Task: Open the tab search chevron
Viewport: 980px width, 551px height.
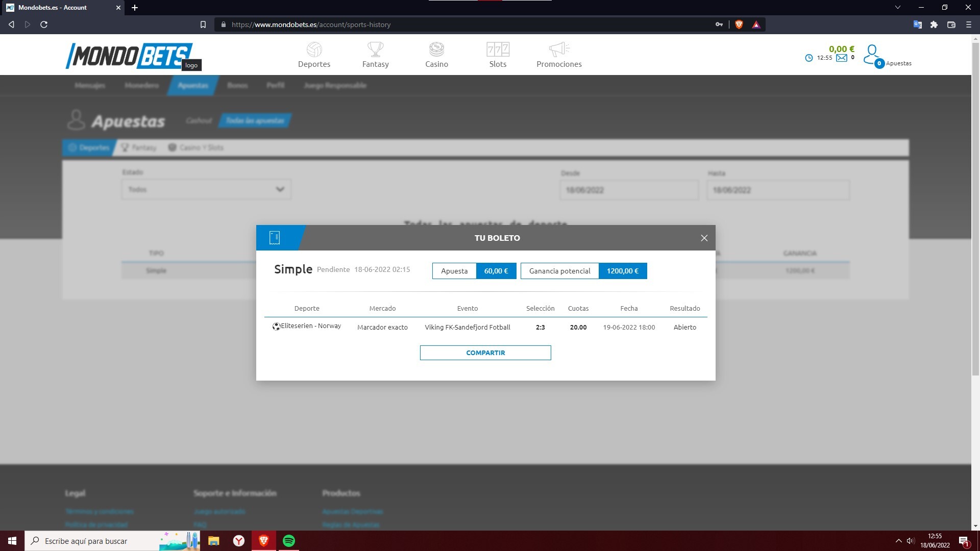Action: click(x=897, y=7)
